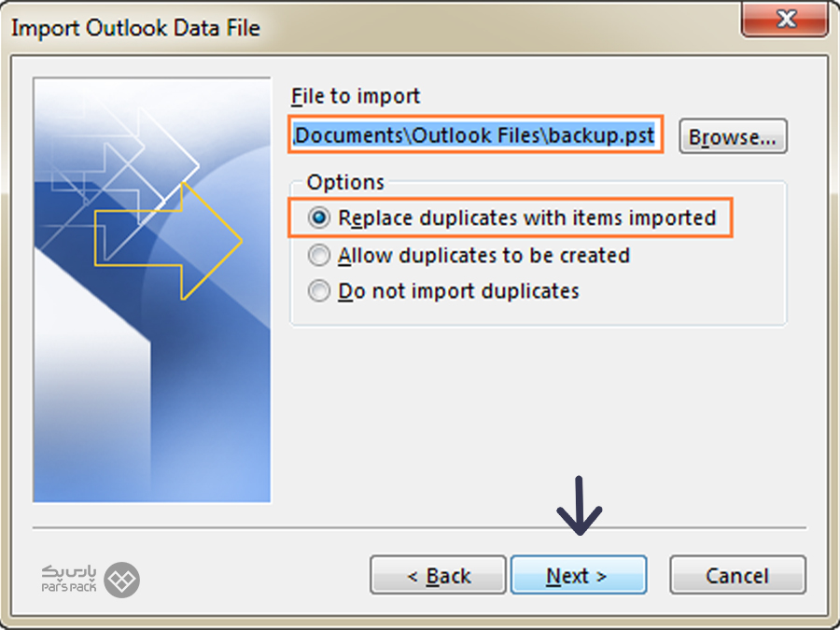Open the Browse file picker
The image size is (840, 630).
click(x=733, y=136)
